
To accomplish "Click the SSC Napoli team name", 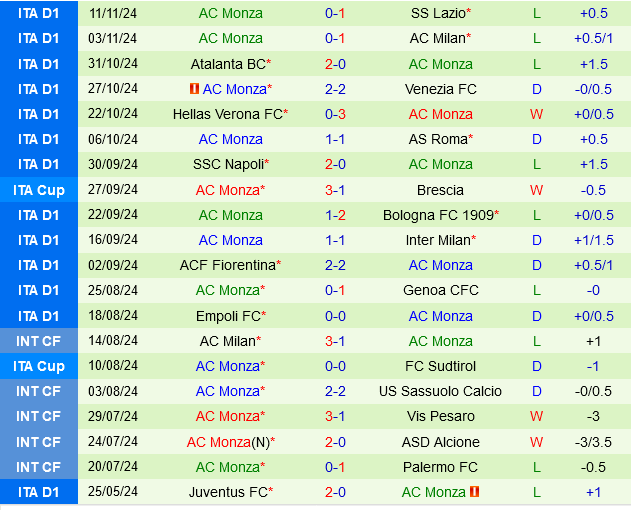I will [228, 164].
